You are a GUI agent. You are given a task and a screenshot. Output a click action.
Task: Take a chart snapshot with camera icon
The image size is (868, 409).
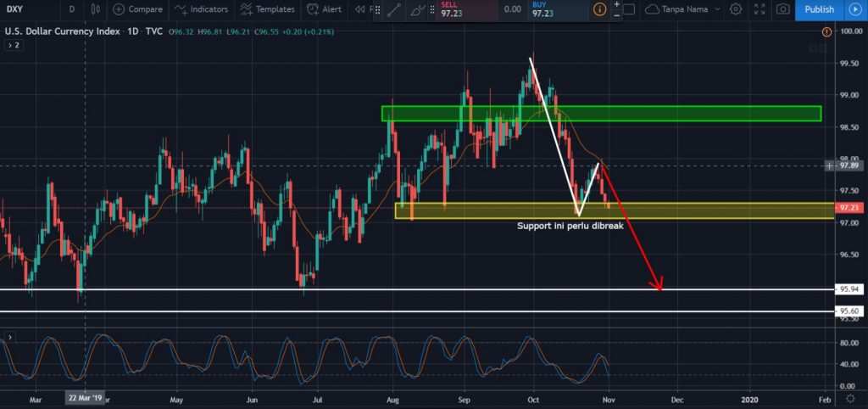pyautogui.click(x=782, y=9)
